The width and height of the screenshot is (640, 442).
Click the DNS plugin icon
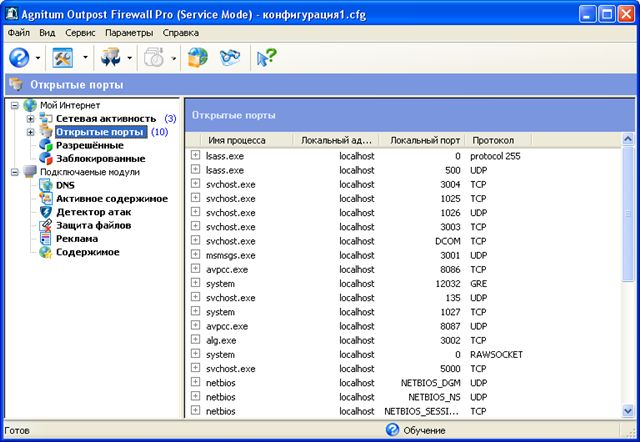pos(46,185)
